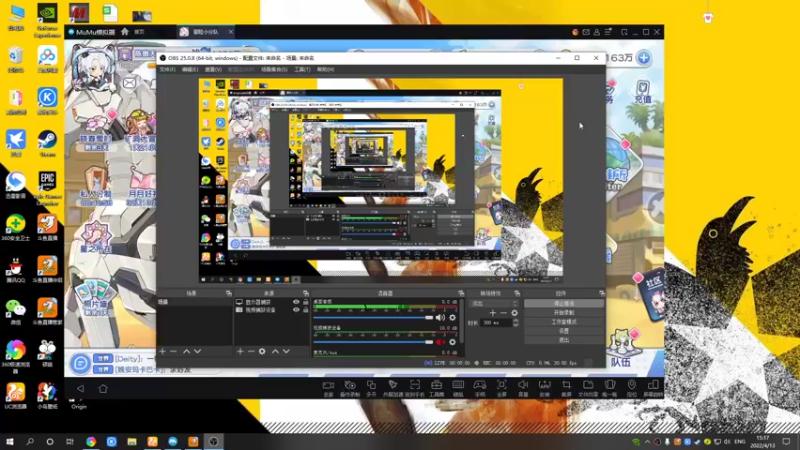Toggle visibility of video capture device source
The width and height of the screenshot is (800, 450).
click(x=296, y=310)
